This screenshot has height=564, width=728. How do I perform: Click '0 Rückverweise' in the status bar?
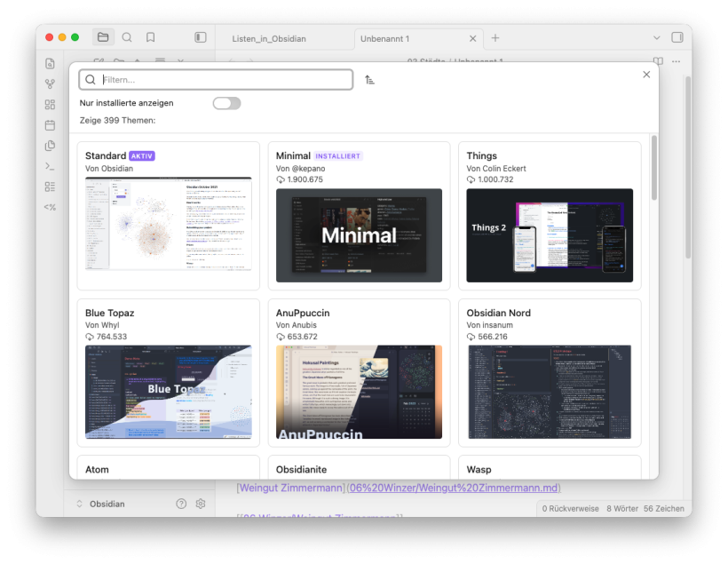coord(570,509)
